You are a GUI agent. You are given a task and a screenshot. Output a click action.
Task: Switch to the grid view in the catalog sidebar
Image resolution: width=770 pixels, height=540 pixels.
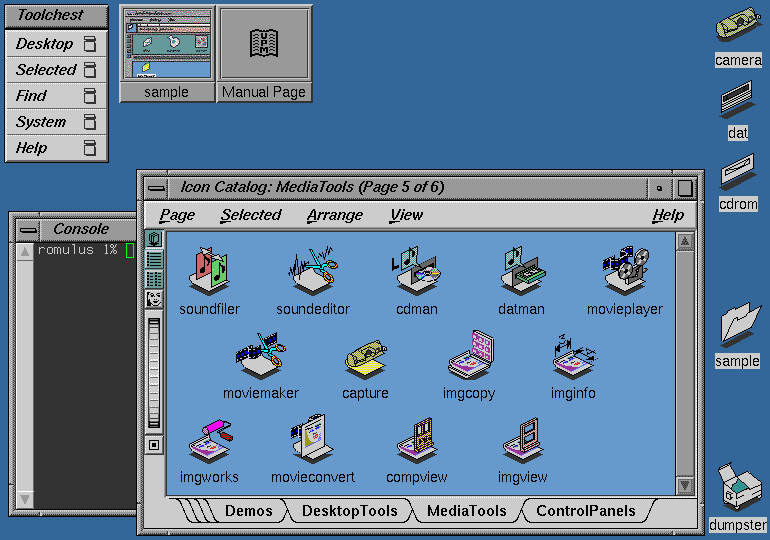tap(154, 279)
